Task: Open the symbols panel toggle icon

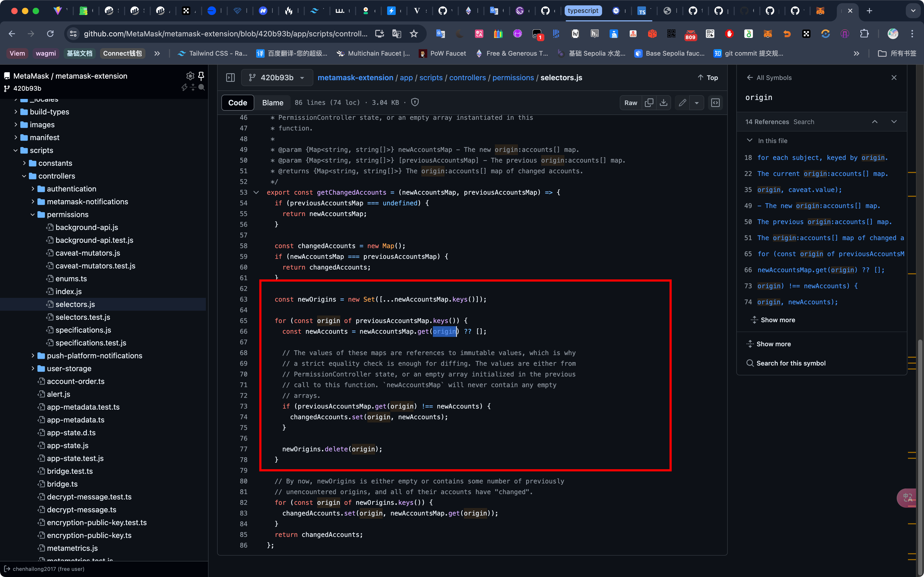Action: pyautogui.click(x=715, y=103)
